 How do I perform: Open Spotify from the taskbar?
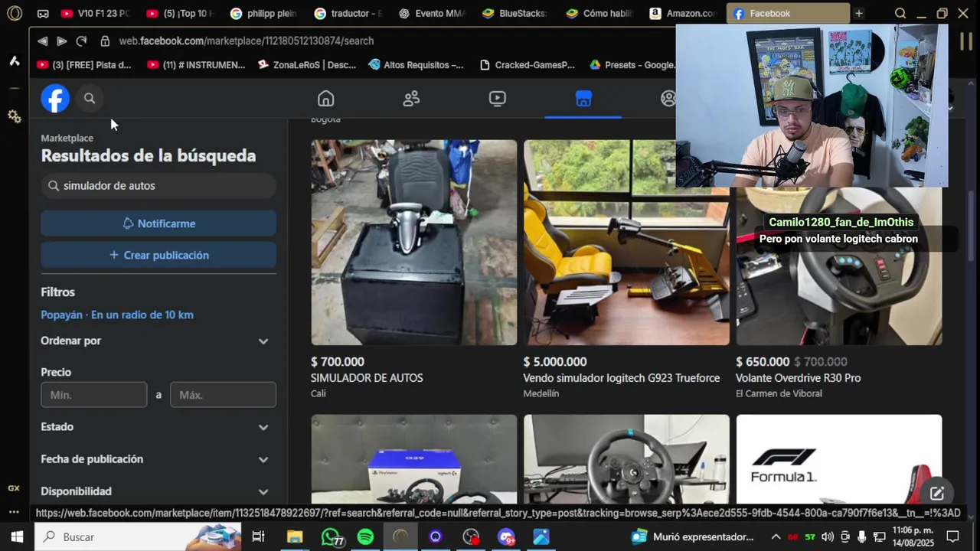pyautogui.click(x=365, y=537)
